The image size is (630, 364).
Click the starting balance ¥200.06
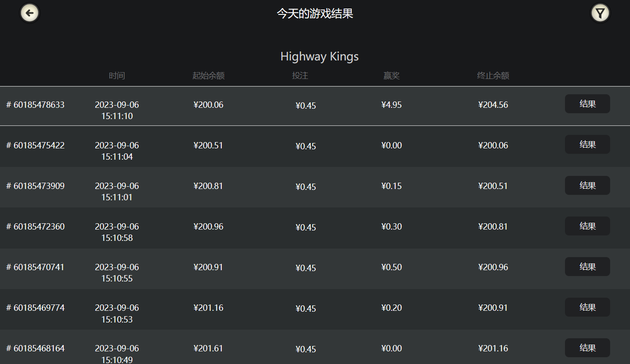click(x=208, y=105)
